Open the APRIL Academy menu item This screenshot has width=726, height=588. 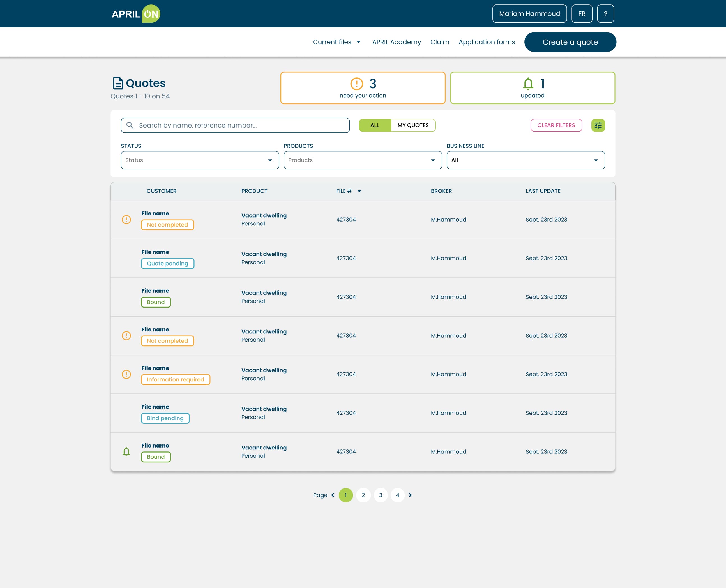(396, 42)
